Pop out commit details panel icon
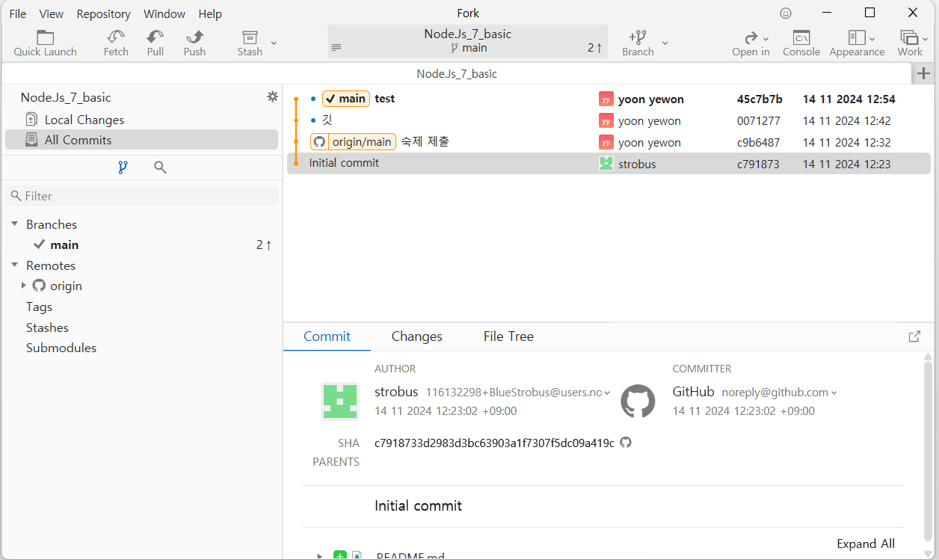Screen dimensions: 939x560 click(914, 336)
